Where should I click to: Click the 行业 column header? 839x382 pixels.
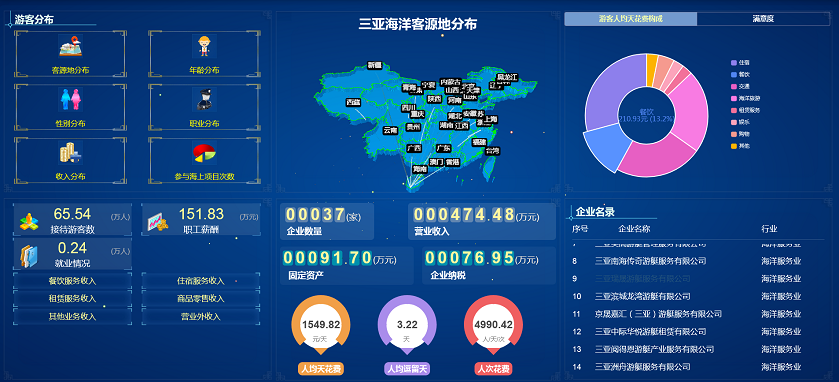769,229
